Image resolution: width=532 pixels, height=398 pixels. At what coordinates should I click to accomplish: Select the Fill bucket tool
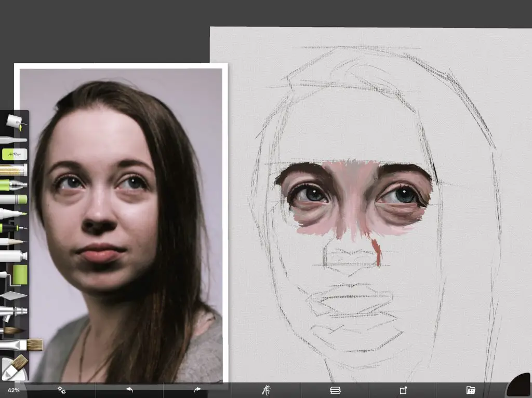click(15, 122)
